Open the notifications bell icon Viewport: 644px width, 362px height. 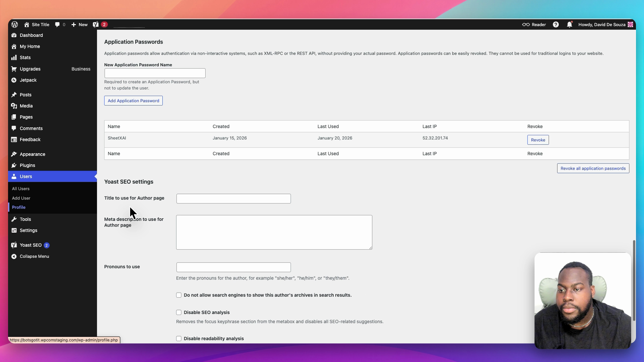point(569,24)
